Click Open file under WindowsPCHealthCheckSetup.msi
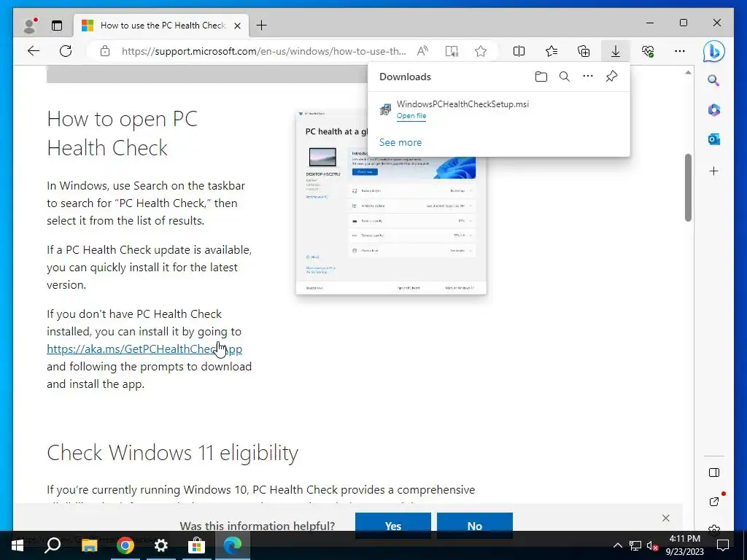This screenshot has height=560, width=747. tap(411, 116)
